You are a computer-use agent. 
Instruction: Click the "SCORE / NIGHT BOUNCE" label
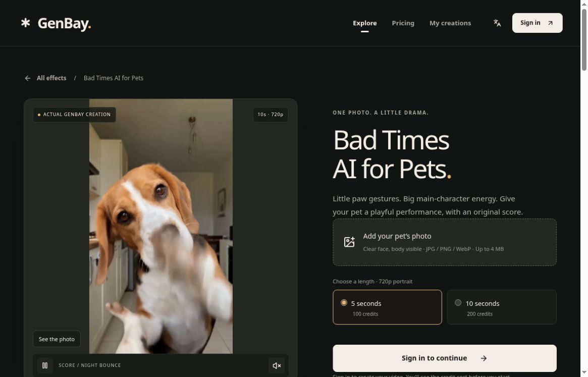point(90,365)
